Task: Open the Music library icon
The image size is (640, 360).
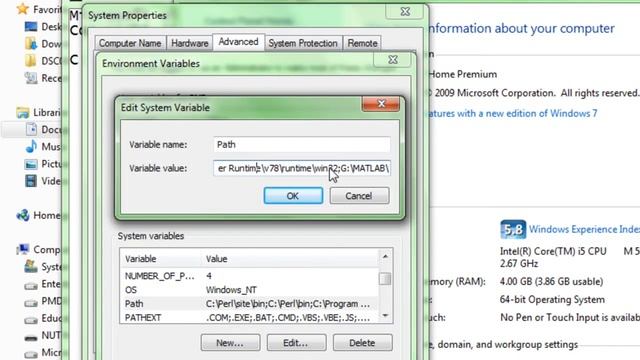Action: [31, 147]
